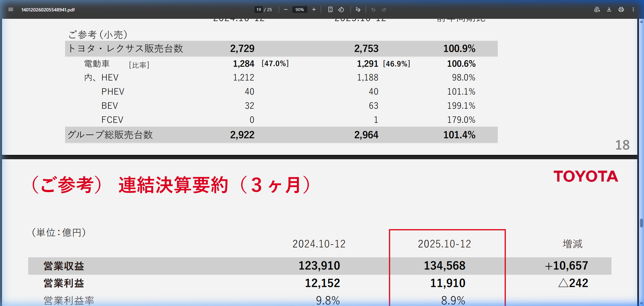
Task: Click the 134,568 operating revenue value
Action: 444,266
